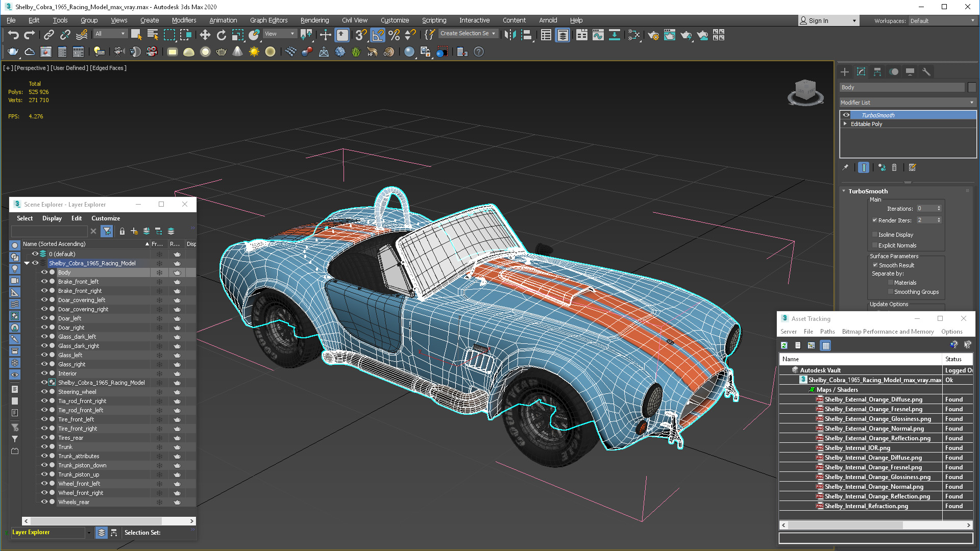The height and width of the screenshot is (551, 980).
Task: Click the Perspective viewport label
Action: click(32, 68)
